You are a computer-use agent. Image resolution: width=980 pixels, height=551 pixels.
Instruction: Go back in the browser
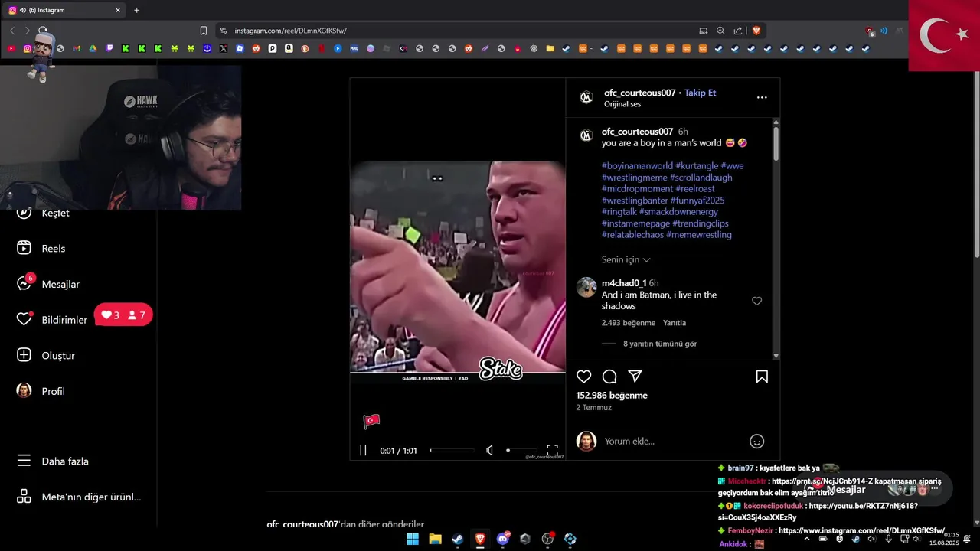click(12, 31)
